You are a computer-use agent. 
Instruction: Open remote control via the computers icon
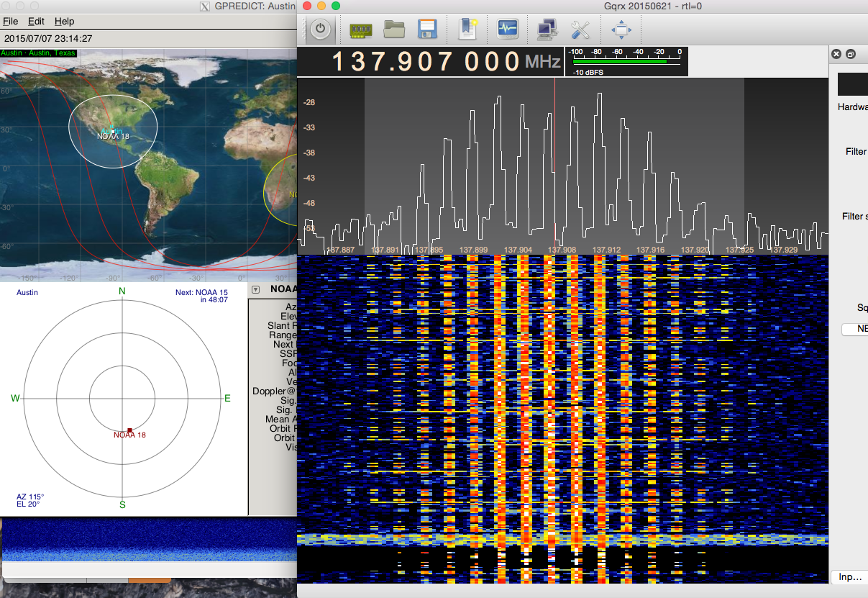pyautogui.click(x=546, y=29)
